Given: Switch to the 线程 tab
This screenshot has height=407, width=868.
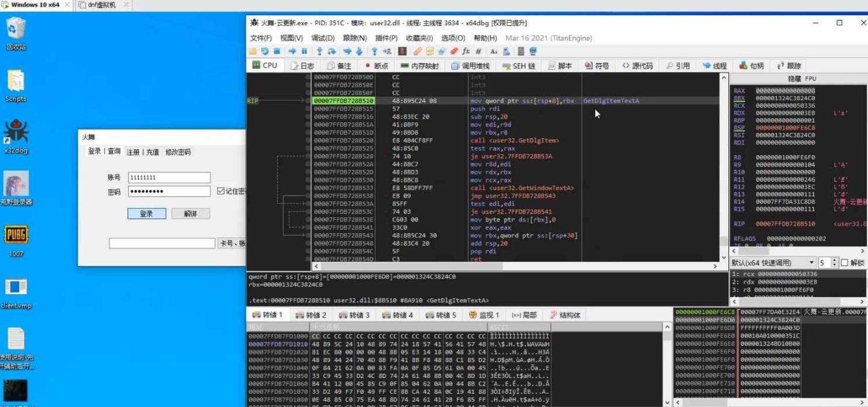Looking at the screenshot, I should coord(715,66).
